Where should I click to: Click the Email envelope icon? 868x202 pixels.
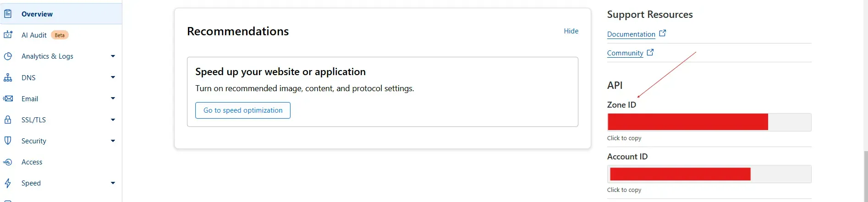pos(8,98)
